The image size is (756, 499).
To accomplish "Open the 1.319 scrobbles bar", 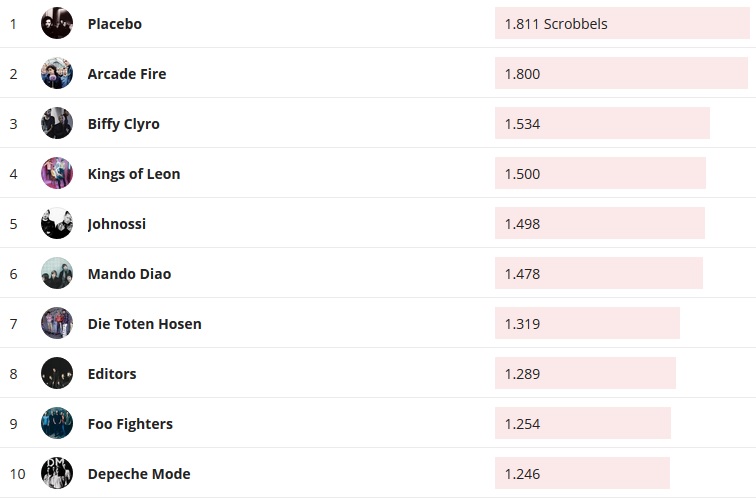I will pyautogui.click(x=587, y=323).
